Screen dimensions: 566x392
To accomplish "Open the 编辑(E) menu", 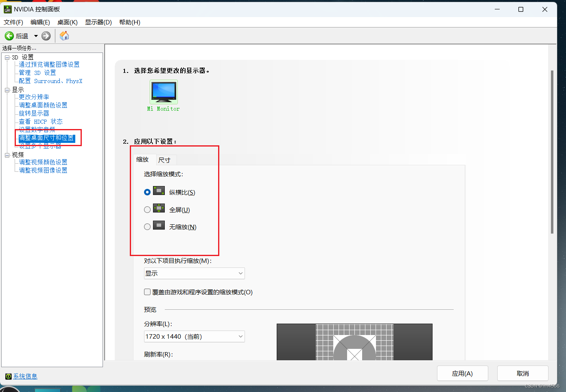I will click(40, 22).
